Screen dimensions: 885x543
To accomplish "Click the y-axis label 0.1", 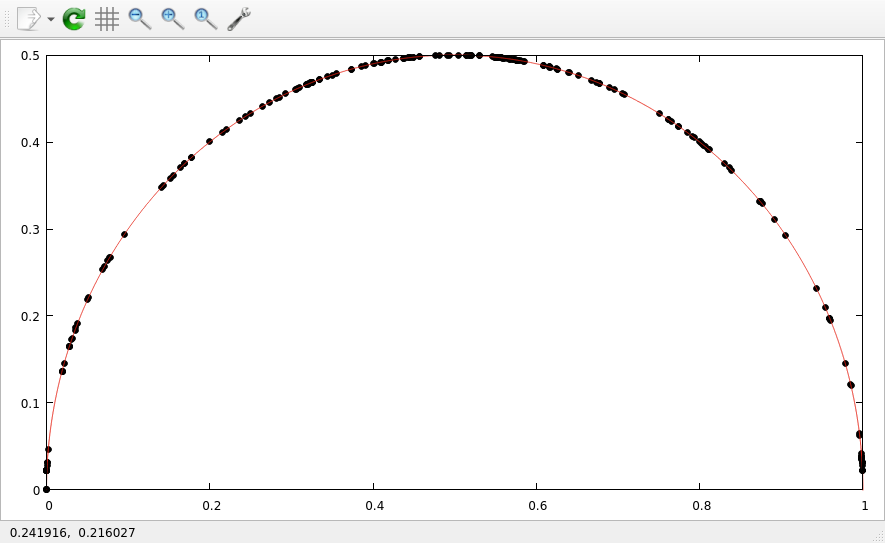I will point(30,404).
